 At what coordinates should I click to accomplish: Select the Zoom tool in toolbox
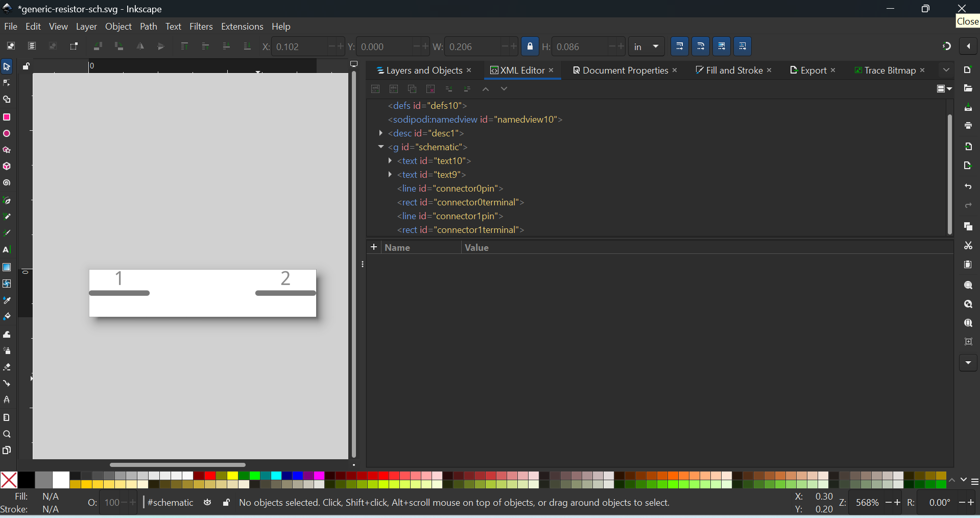pyautogui.click(x=7, y=434)
